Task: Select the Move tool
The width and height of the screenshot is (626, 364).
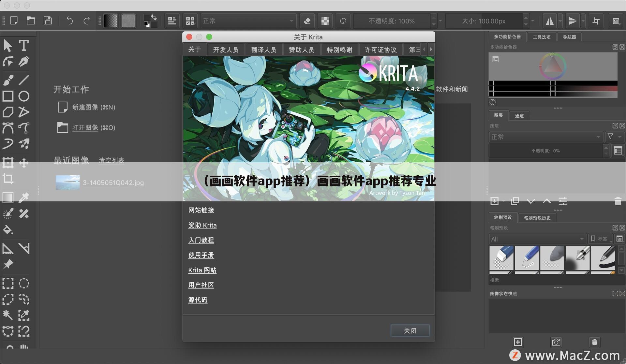Action: [23, 163]
